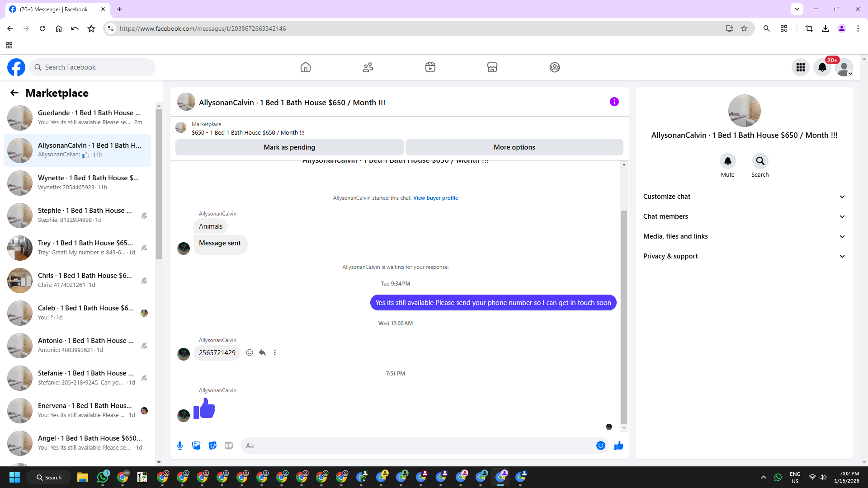The height and width of the screenshot is (488, 868).
Task: React to the 2565721429 message
Action: 250,352
